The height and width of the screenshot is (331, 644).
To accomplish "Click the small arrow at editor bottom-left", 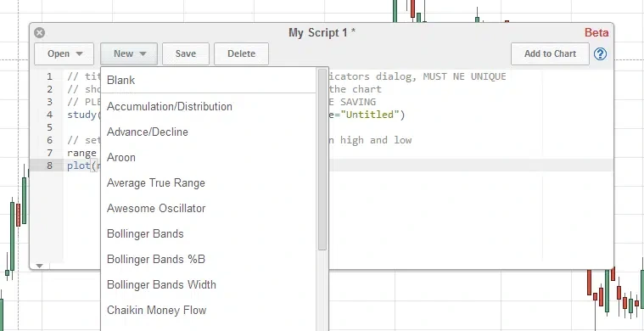I will 39,266.
